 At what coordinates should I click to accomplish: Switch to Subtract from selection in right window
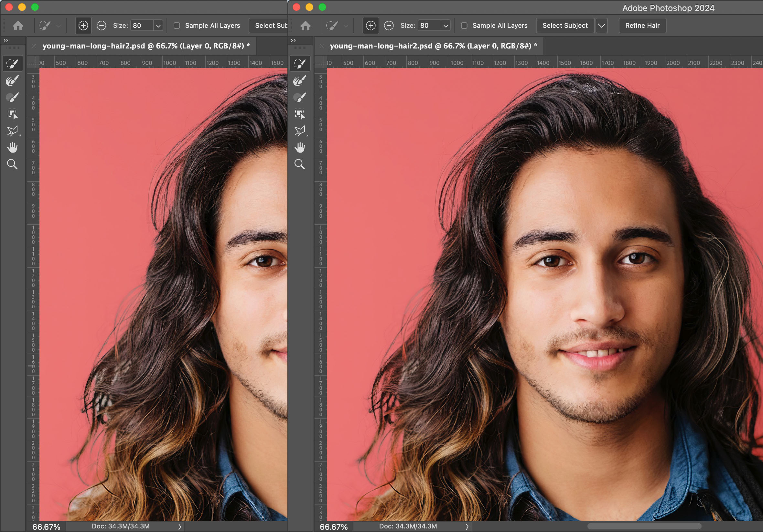(x=389, y=26)
